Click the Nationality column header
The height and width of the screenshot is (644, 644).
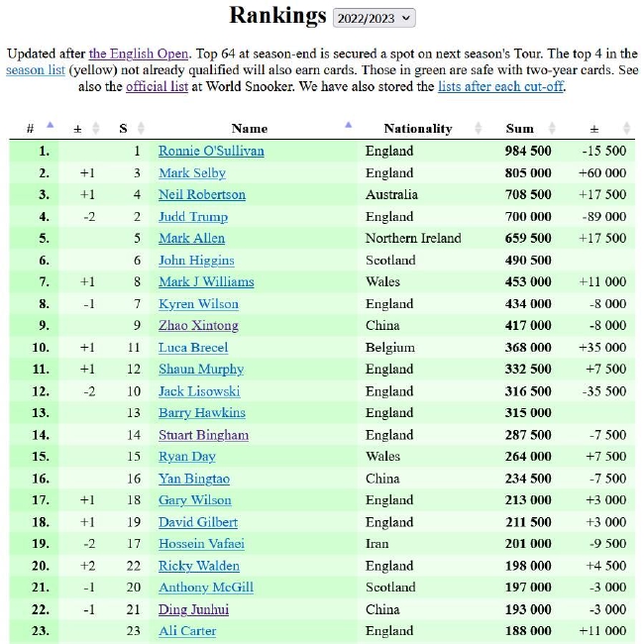418,129
